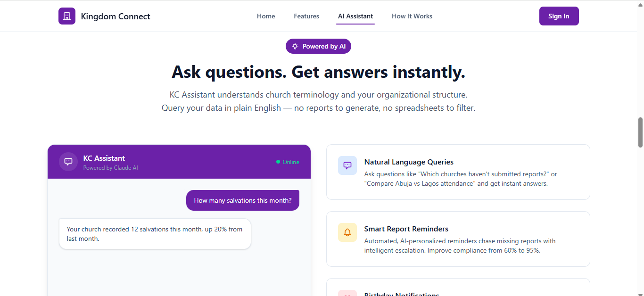Click the KC Assistant chat header title
The width and height of the screenshot is (644, 296).
click(104, 158)
